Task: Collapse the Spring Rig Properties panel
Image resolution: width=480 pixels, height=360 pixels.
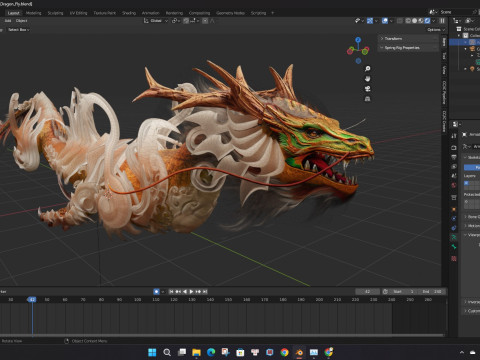Action: coord(408,48)
